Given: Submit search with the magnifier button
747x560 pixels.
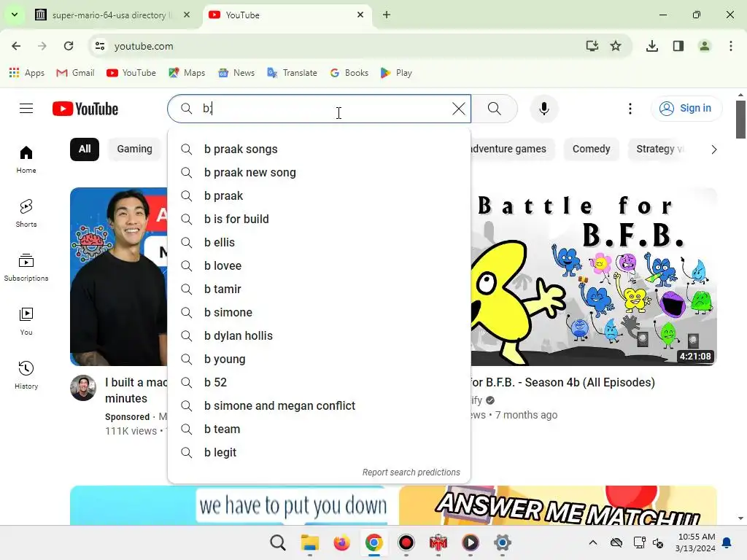Looking at the screenshot, I should click(494, 109).
